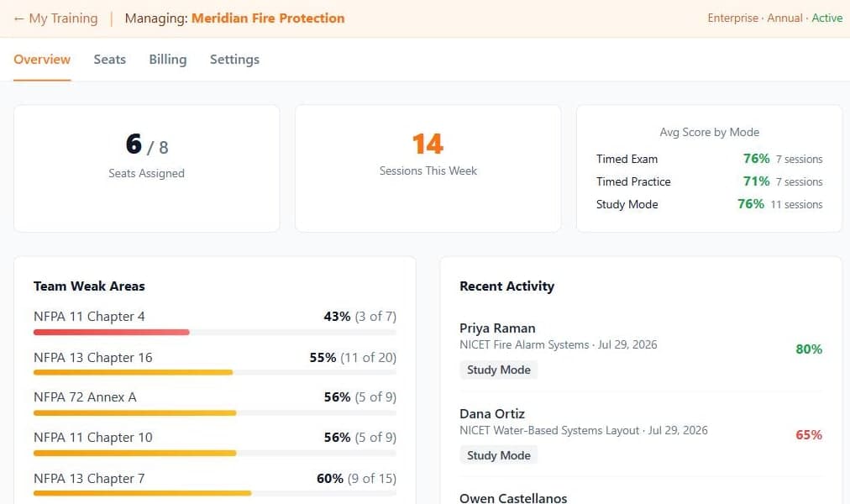
Task: Click NICET Fire Alarm Systems session details
Action: 559,344
